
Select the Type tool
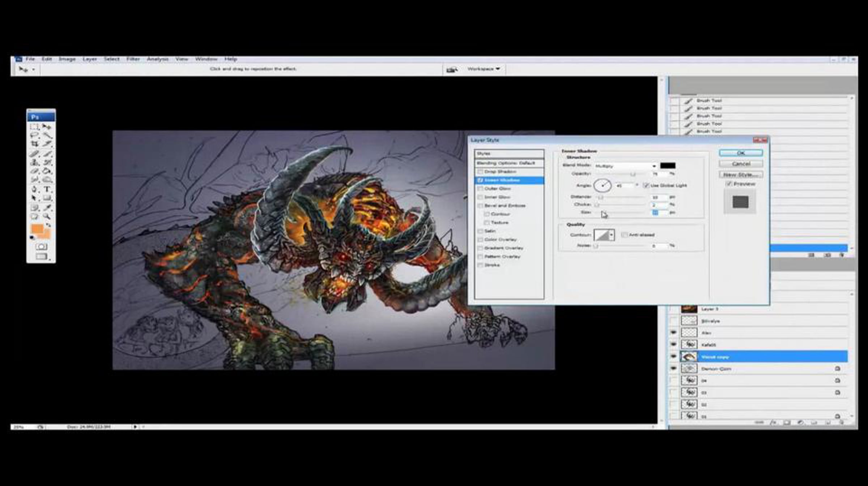pos(47,189)
